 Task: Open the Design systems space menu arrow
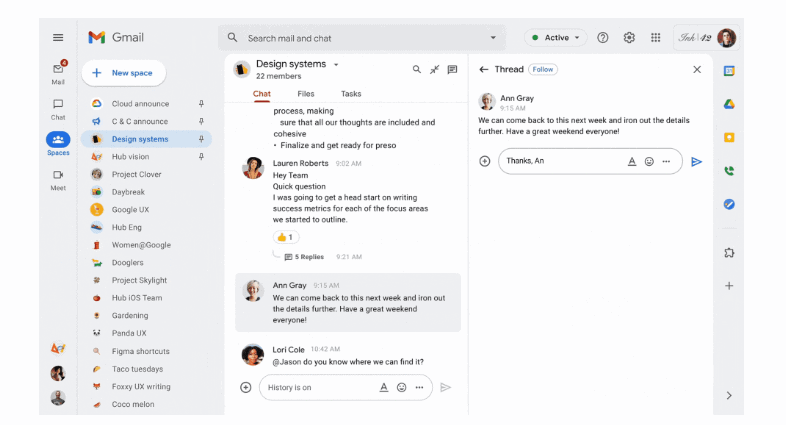pyautogui.click(x=336, y=65)
